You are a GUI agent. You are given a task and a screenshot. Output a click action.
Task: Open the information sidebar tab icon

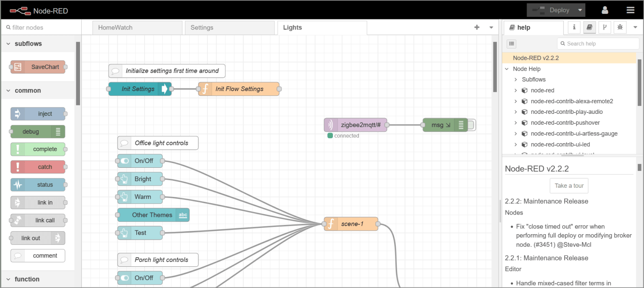click(574, 27)
